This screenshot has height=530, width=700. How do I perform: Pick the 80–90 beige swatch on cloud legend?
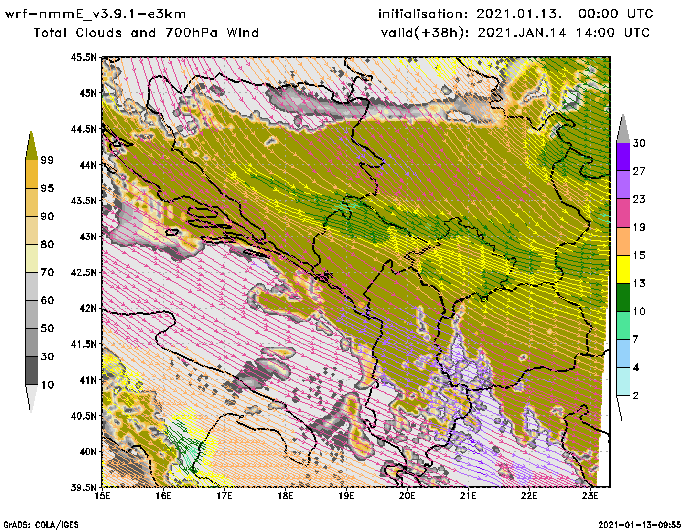click(x=32, y=230)
